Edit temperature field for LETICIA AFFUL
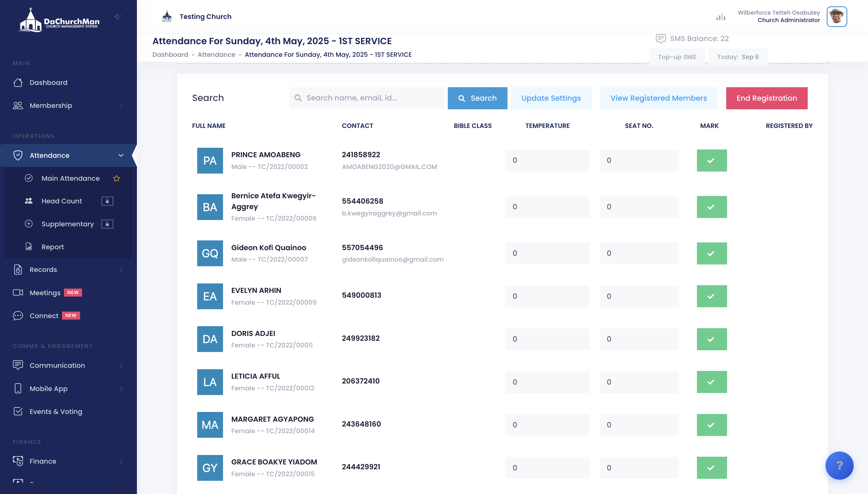Screen dimensions: 868x494 coord(547,382)
